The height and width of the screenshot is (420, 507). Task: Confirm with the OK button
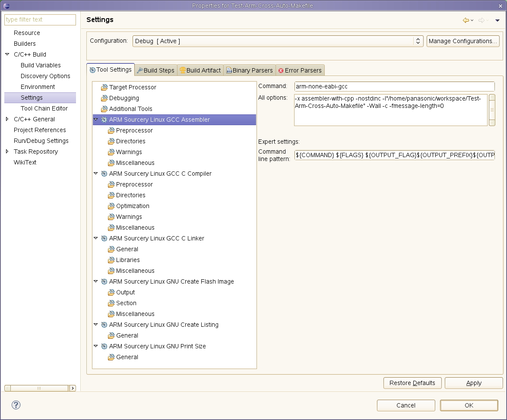[x=469, y=405]
